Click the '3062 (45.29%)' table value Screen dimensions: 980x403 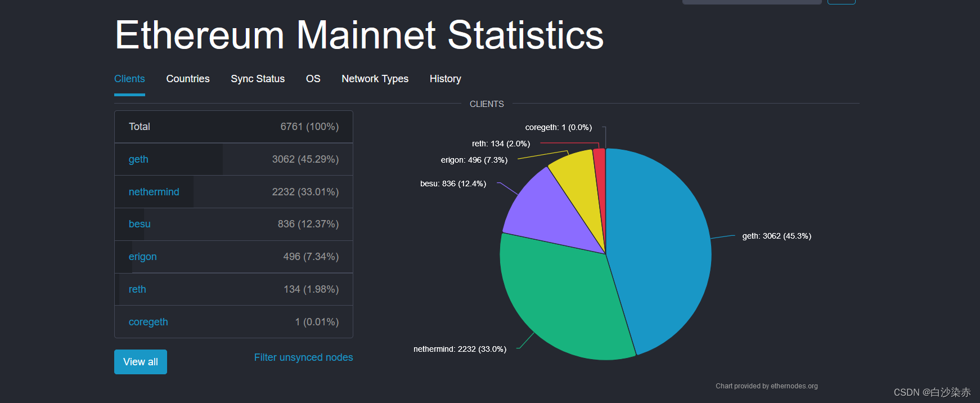[305, 159]
